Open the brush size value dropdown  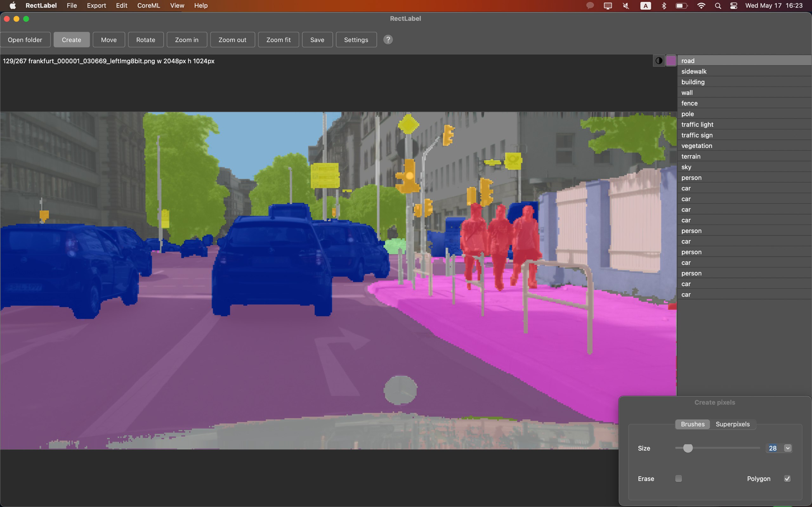pyautogui.click(x=787, y=448)
